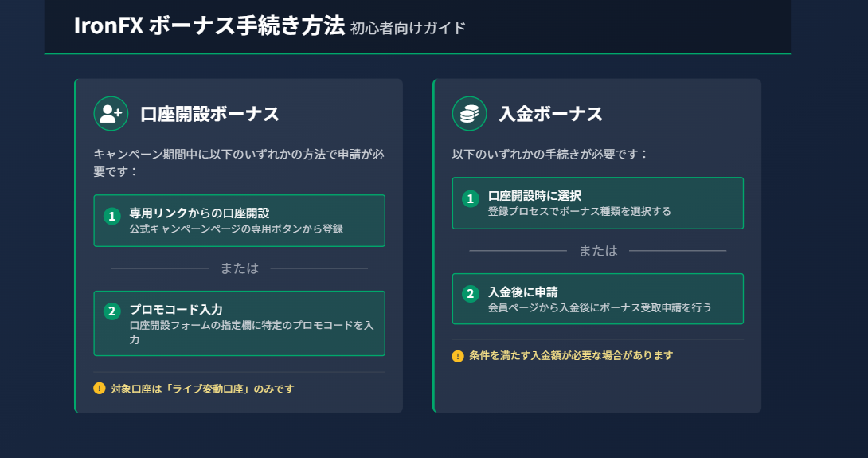Click number 1 badge beside 口座開設時に選択
The width and height of the screenshot is (868, 458).
coord(471,199)
